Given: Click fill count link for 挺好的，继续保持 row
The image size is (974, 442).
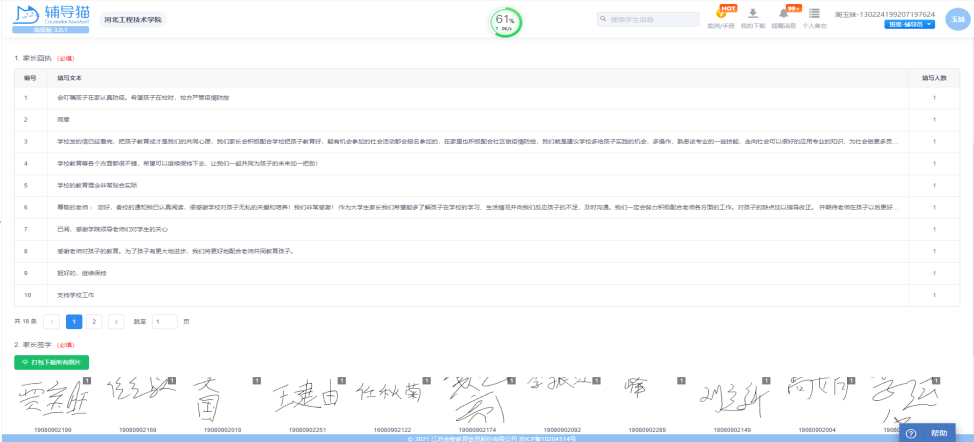Looking at the screenshot, I should [934, 273].
